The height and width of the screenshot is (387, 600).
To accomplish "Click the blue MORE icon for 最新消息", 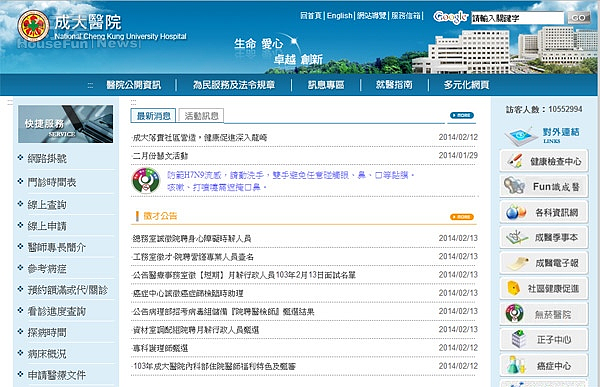I will tap(462, 115).
